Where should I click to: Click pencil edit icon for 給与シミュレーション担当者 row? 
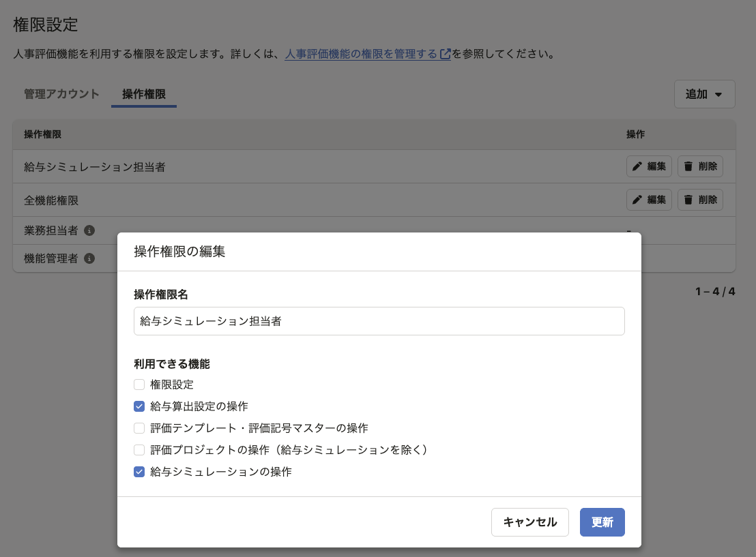637,166
